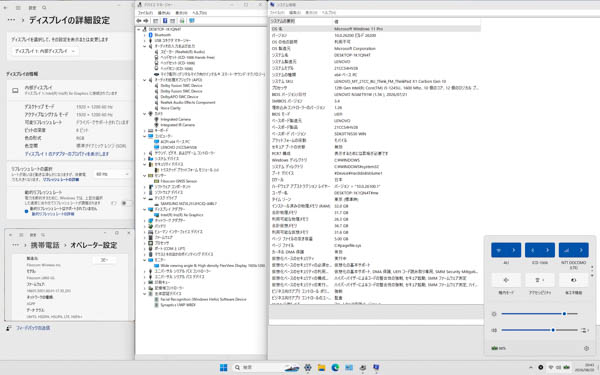Open the hamburger navigation menu in display Settings
Screen dimensions: 600x375
[x=18, y=8]
